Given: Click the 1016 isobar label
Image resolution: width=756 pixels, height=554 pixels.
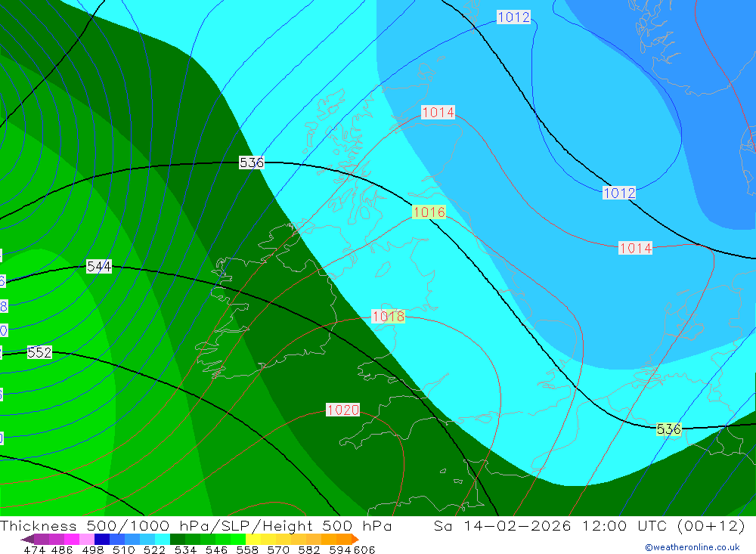Looking at the screenshot, I should [x=429, y=212].
